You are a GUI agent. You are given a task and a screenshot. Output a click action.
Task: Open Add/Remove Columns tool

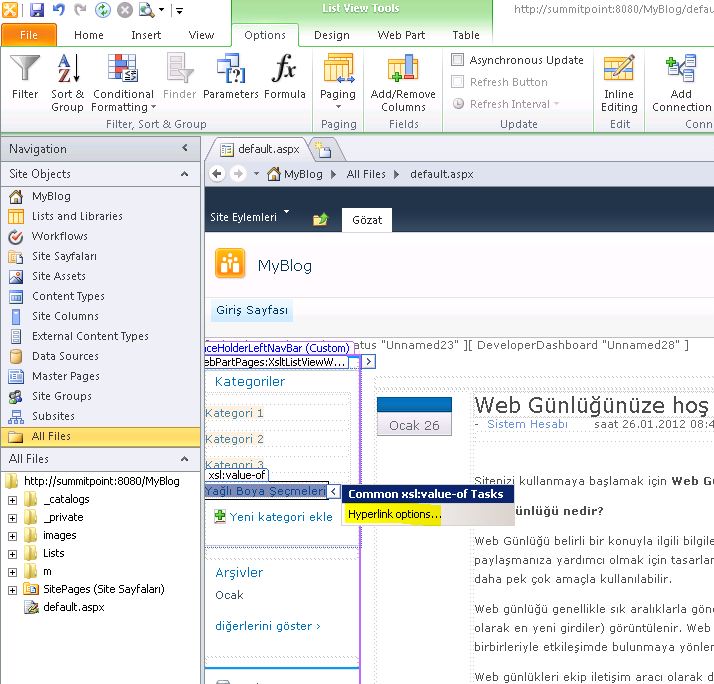pos(403,82)
